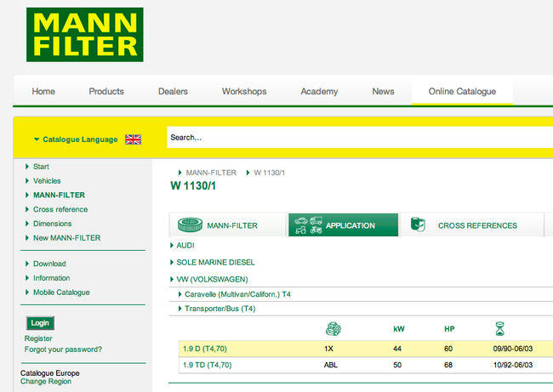Open the Products menu item
The image size is (553, 392).
(106, 91)
